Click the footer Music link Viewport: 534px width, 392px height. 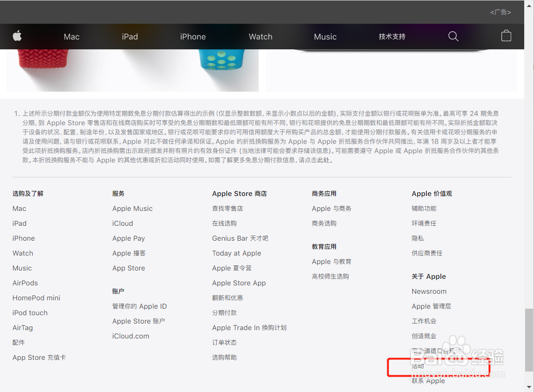pyautogui.click(x=22, y=269)
